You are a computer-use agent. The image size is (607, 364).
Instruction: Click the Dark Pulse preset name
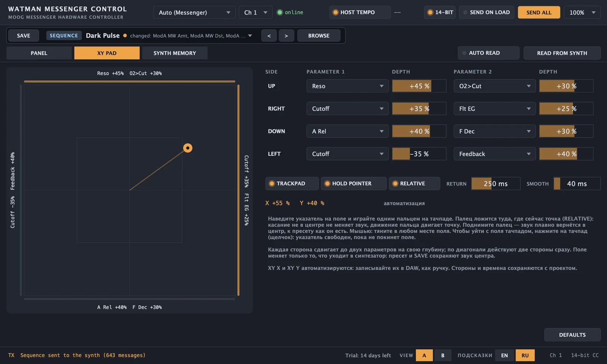[x=103, y=36]
